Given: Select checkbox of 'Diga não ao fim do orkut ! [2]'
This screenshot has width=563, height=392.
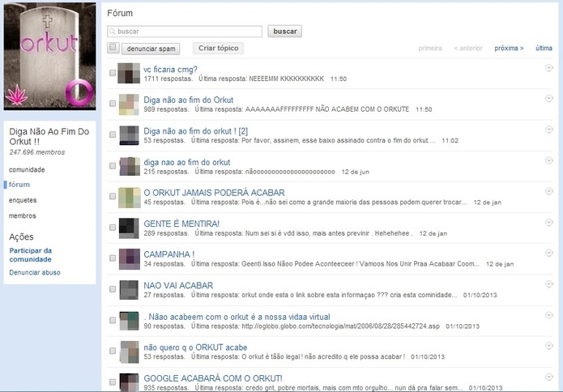Looking at the screenshot, I should point(113,134).
